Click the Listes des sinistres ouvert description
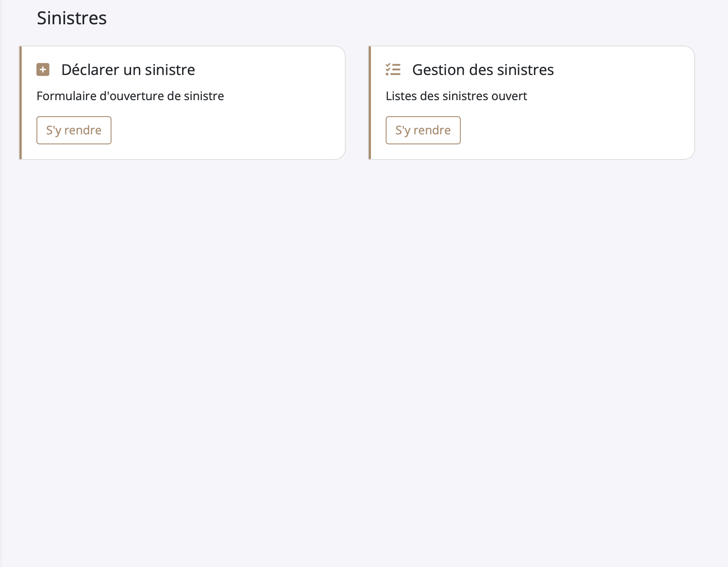 tap(456, 96)
